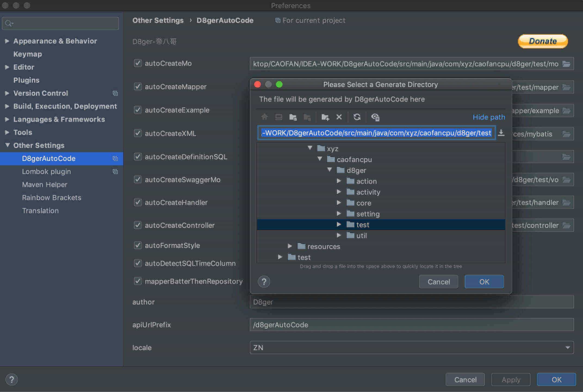Screen dimensions: 583x392
Task: Click project-level icon beside Lombok plugin
Action: [x=116, y=172]
